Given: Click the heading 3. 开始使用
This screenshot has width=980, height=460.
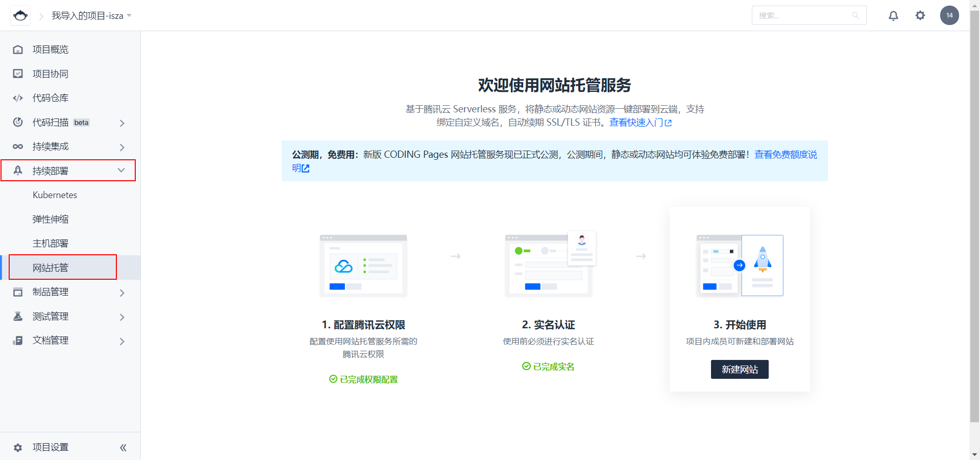Looking at the screenshot, I should click(740, 325).
